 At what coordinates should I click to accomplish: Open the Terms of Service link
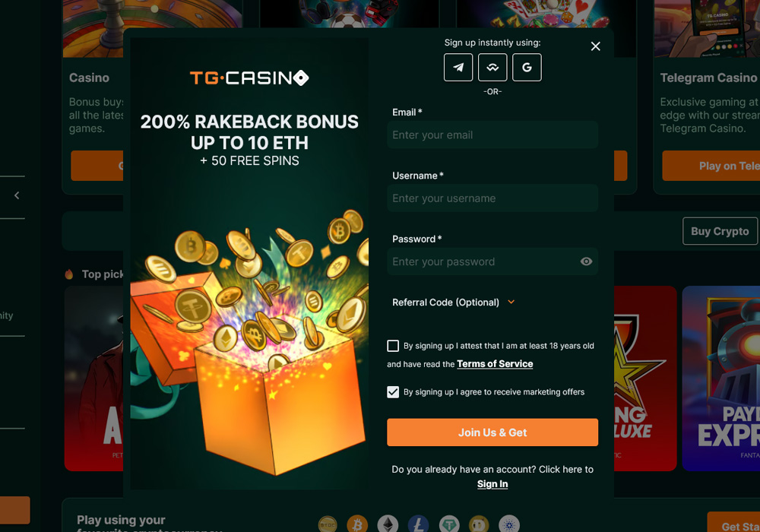[x=495, y=364]
